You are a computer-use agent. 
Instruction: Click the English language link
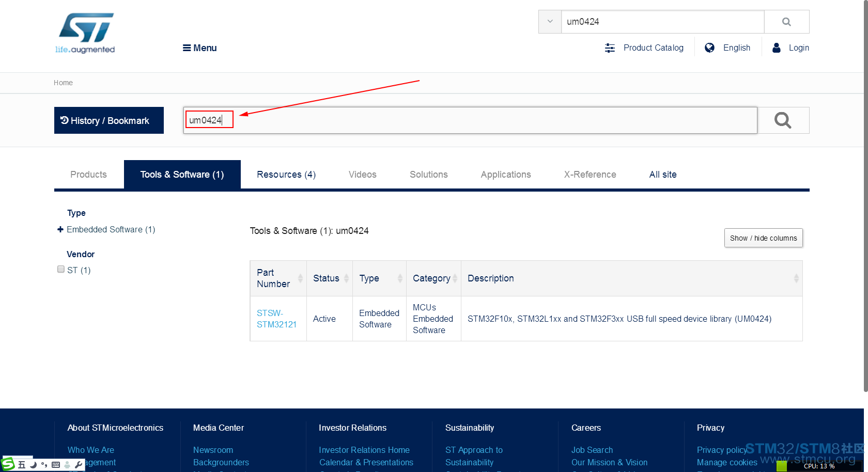(x=737, y=48)
